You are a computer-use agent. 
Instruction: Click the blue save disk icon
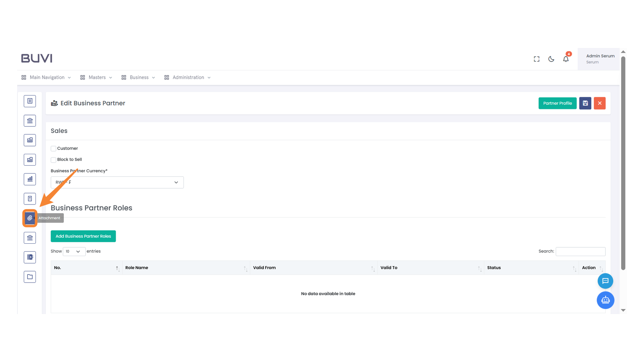tap(585, 103)
